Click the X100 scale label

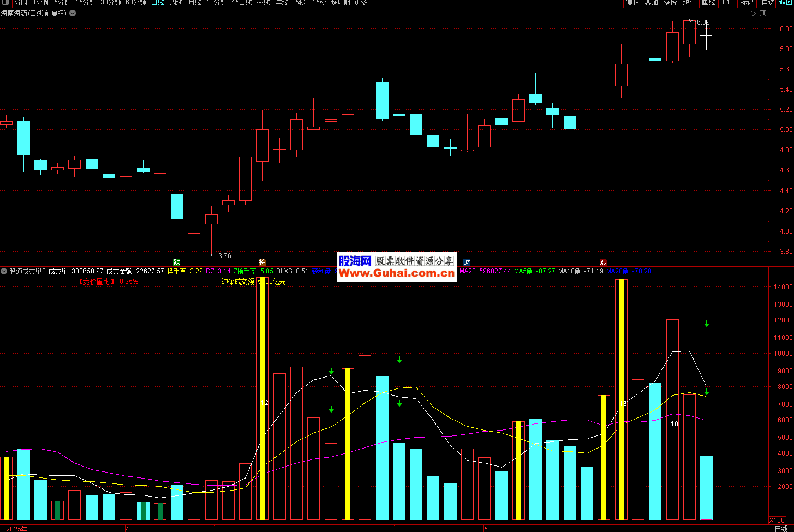[x=777, y=520]
